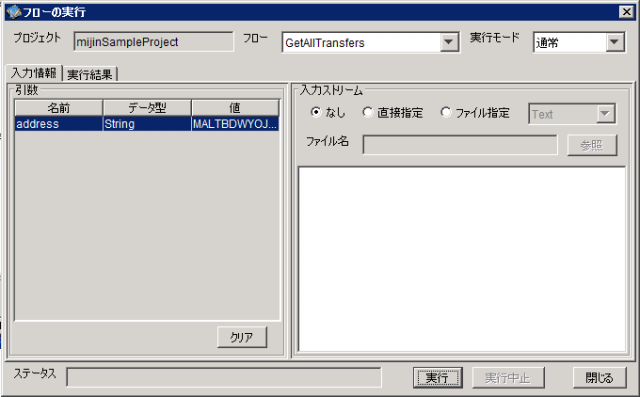Click the データ型 column header
This screenshot has height=397, width=640.
click(147, 108)
